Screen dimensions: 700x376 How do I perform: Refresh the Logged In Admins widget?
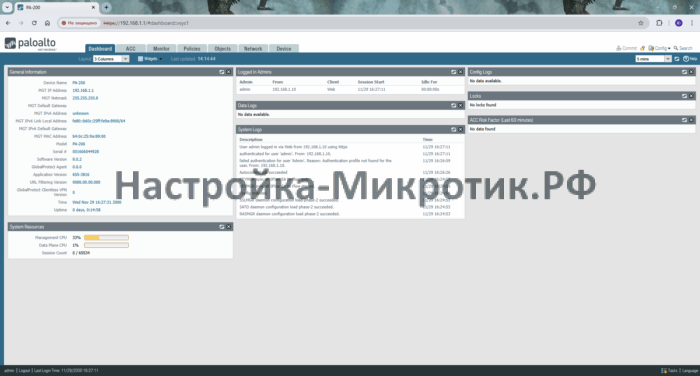click(454, 72)
